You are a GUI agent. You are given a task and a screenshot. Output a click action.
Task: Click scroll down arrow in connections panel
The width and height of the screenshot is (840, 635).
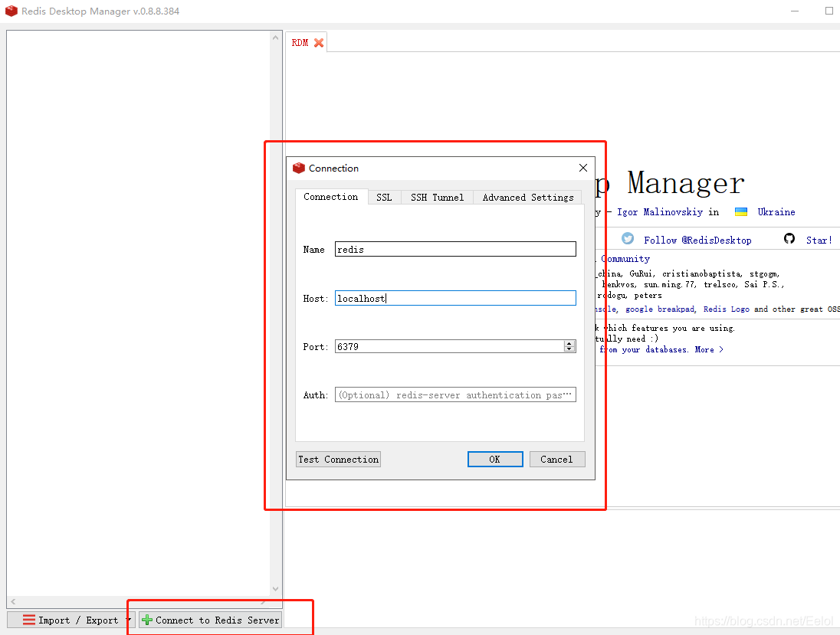(x=275, y=588)
